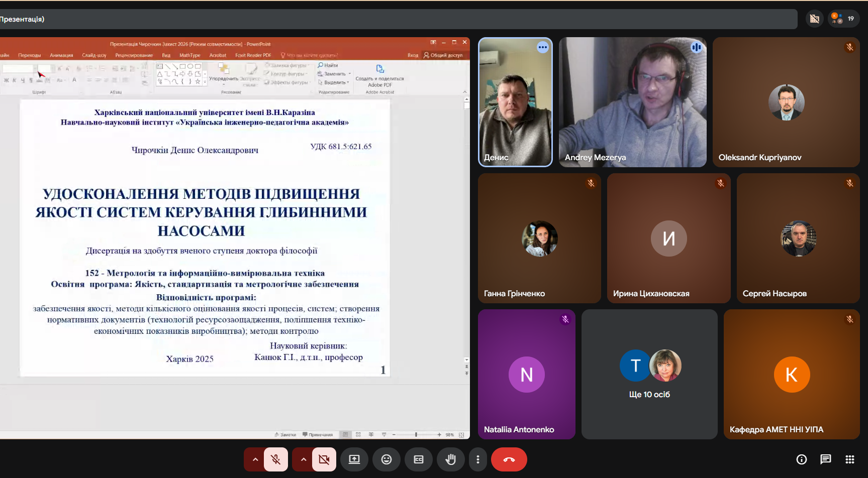Image resolution: width=868 pixels, height=478 pixels.
Task: Open the meeting details info icon
Action: [x=802, y=459]
